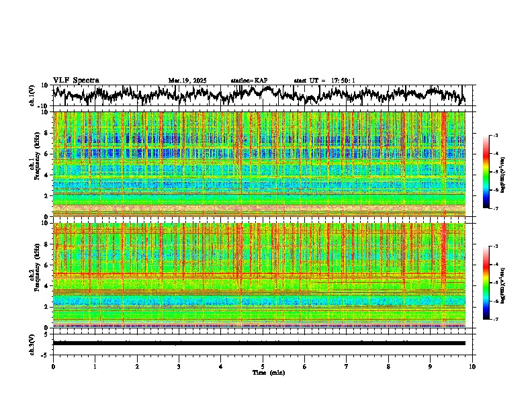Click the 'Mar.19, 2025' date label
This screenshot has height=411, width=532.
[187, 81]
